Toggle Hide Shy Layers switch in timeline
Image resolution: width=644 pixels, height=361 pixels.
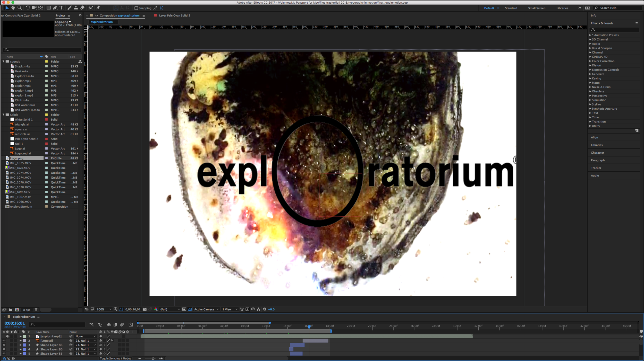[x=109, y=325]
